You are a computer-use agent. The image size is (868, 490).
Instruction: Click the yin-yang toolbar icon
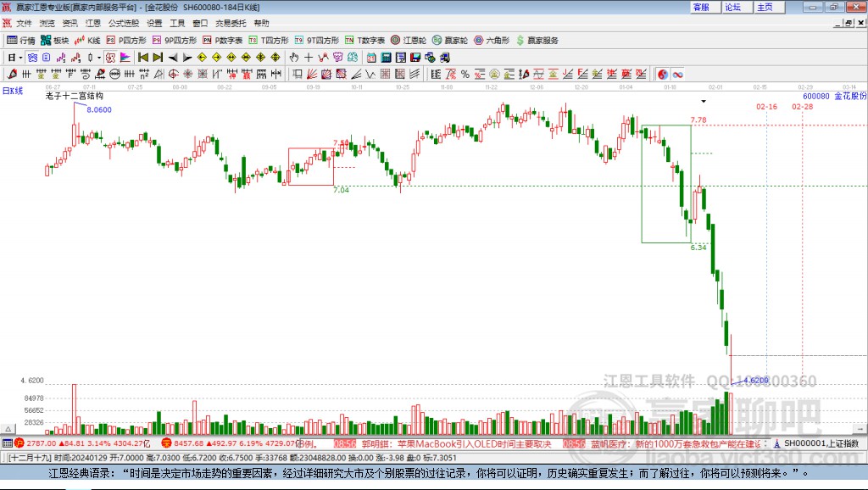663,75
